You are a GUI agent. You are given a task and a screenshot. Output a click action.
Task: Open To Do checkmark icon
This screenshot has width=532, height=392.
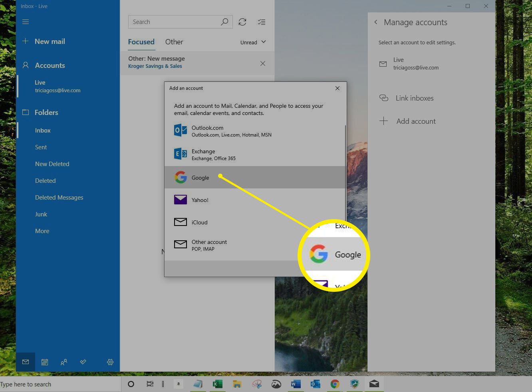click(83, 362)
